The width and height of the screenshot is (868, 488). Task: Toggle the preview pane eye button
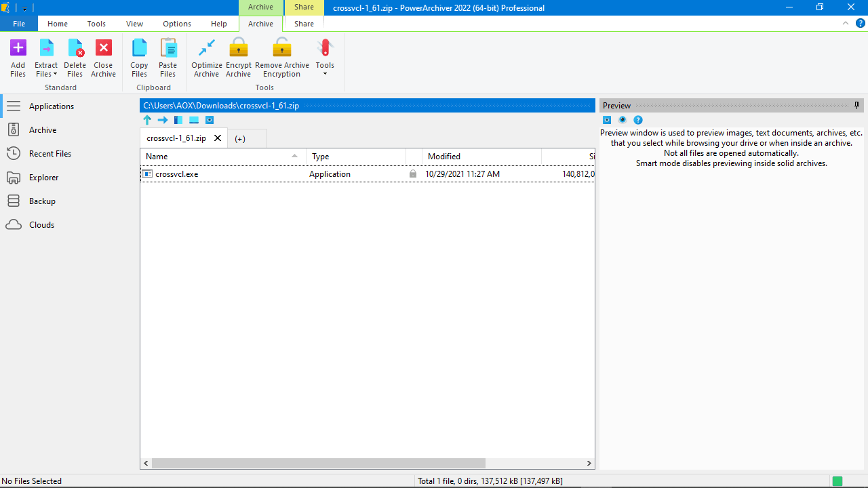coord(623,120)
